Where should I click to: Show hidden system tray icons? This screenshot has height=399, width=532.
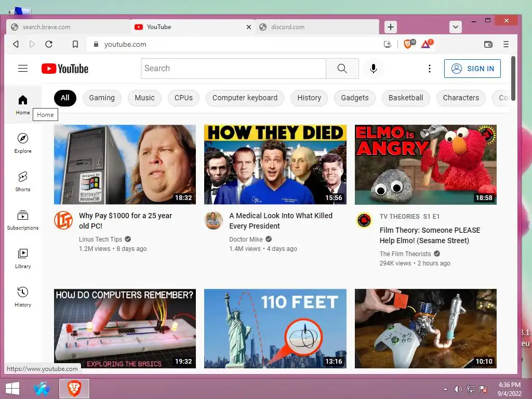click(x=445, y=389)
